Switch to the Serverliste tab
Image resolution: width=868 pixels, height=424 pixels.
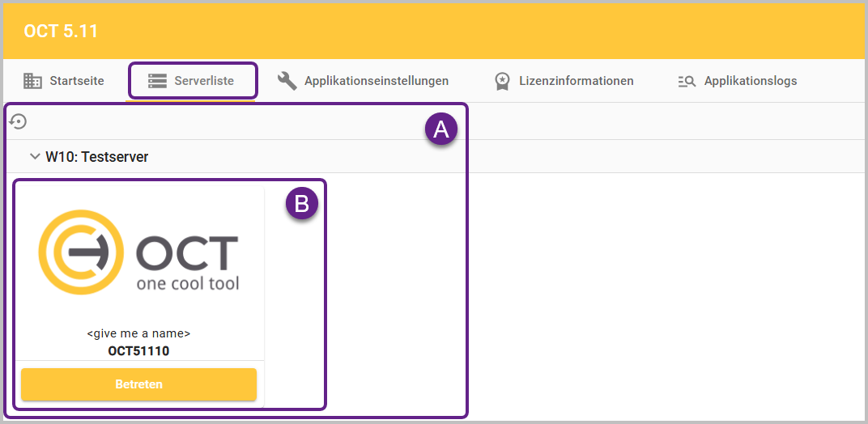coord(204,81)
